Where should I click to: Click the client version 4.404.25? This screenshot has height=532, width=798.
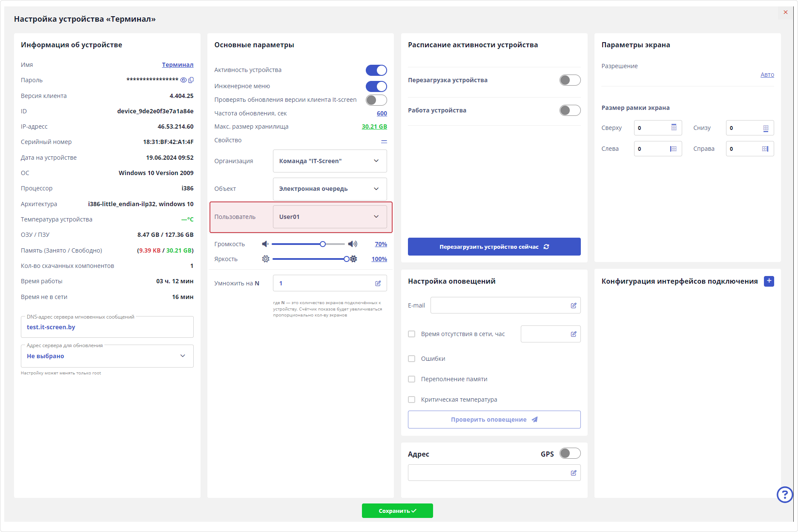(x=181, y=96)
